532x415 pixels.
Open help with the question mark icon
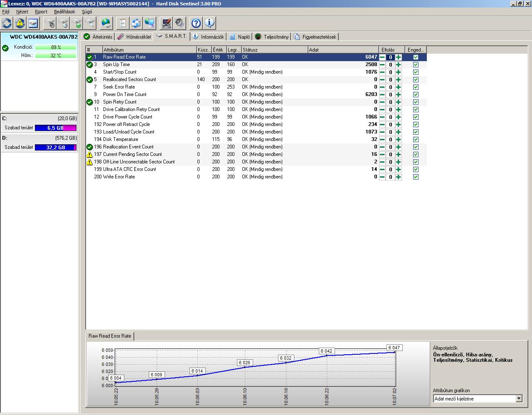click(196, 23)
